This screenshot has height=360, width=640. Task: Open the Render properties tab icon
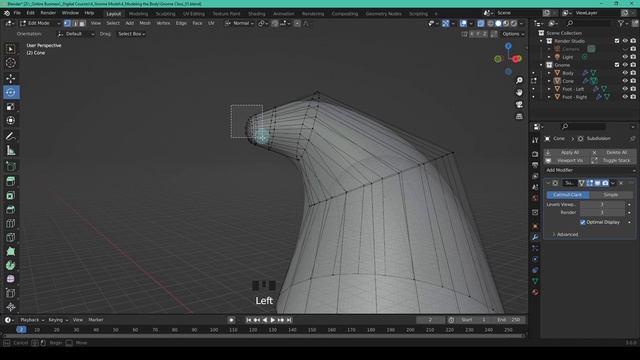[x=535, y=154]
